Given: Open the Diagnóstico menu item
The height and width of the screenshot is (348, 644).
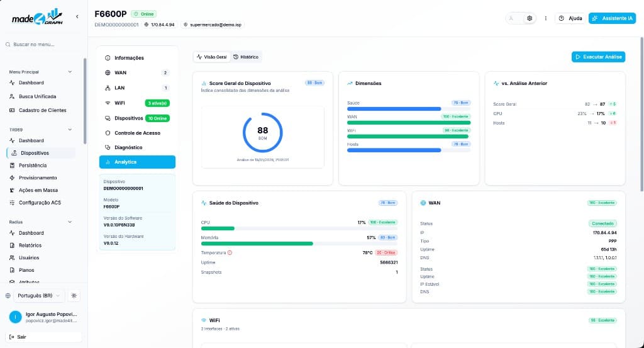Looking at the screenshot, I should click(x=137, y=147).
